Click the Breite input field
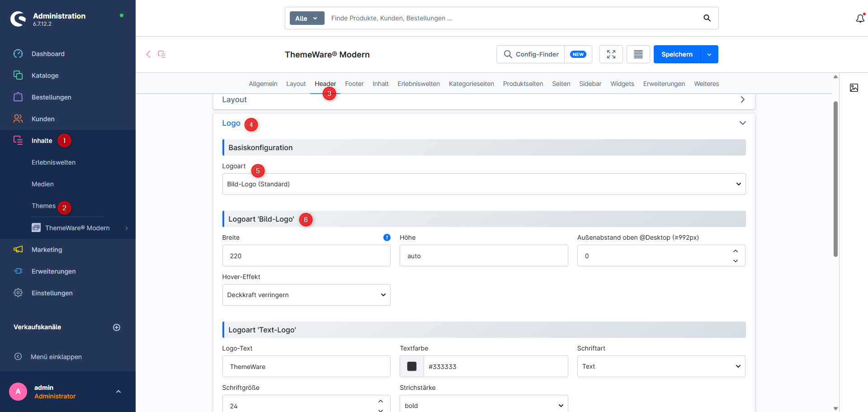Screen dimensions: 868x412 (x=307, y=256)
